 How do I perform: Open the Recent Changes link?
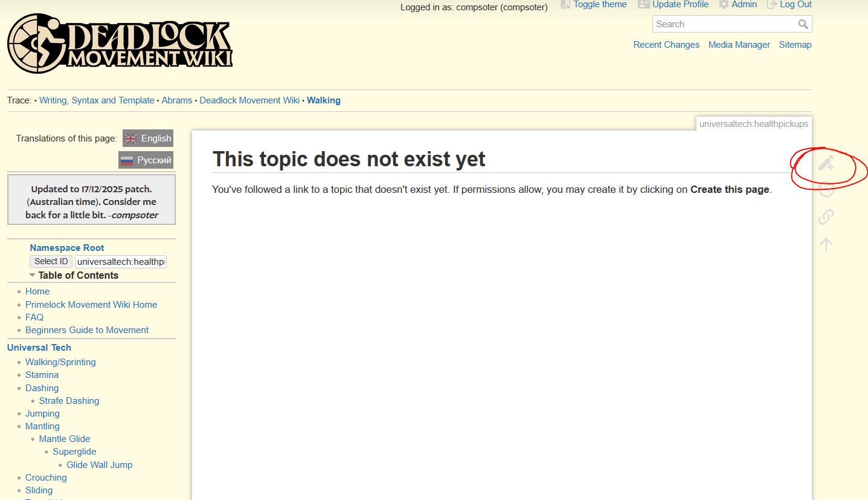[x=666, y=44]
